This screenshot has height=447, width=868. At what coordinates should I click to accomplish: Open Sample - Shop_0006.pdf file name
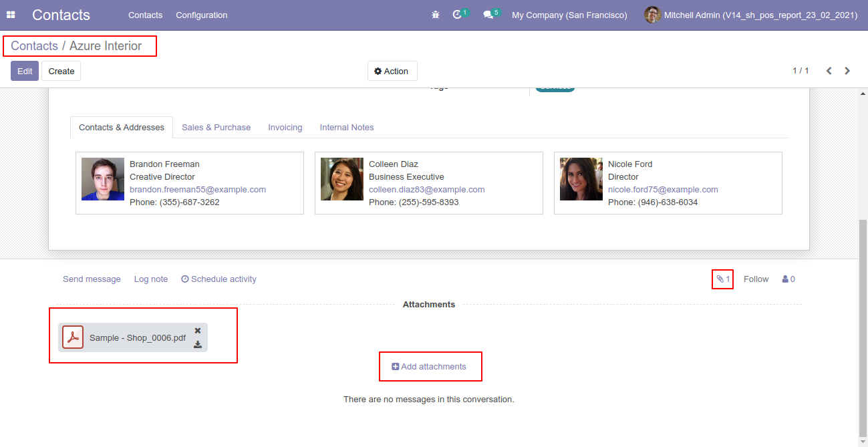coord(138,338)
